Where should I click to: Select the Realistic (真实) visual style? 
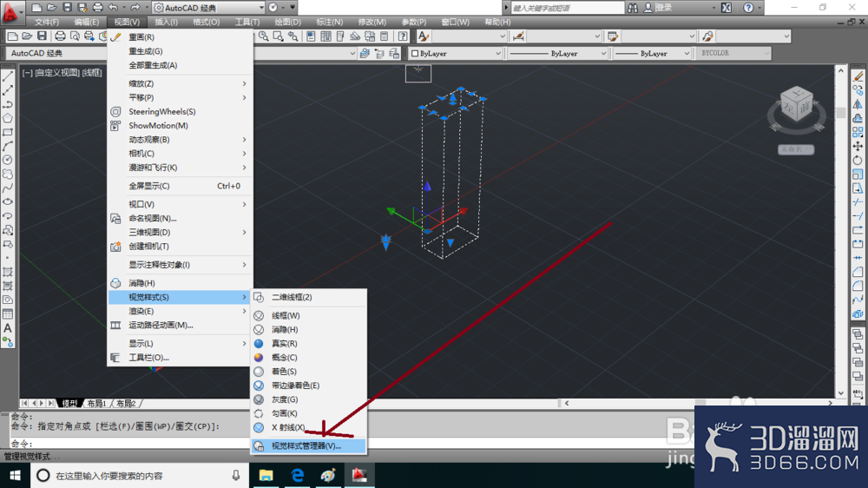308,344
